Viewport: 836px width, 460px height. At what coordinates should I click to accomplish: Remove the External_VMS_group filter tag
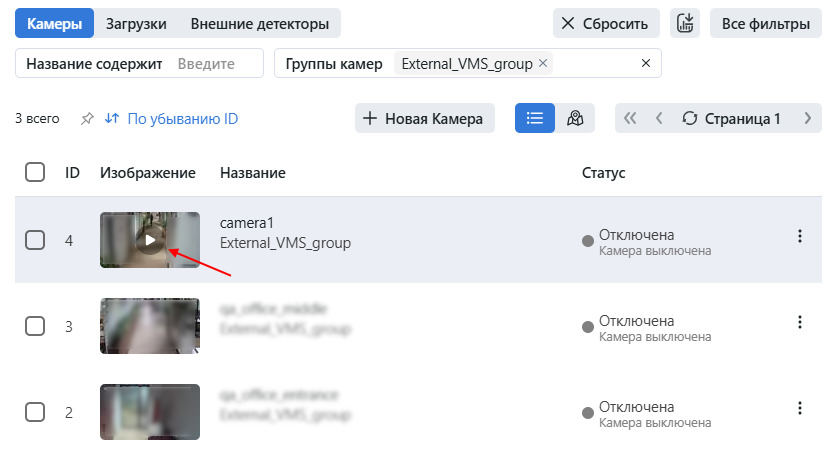click(543, 63)
